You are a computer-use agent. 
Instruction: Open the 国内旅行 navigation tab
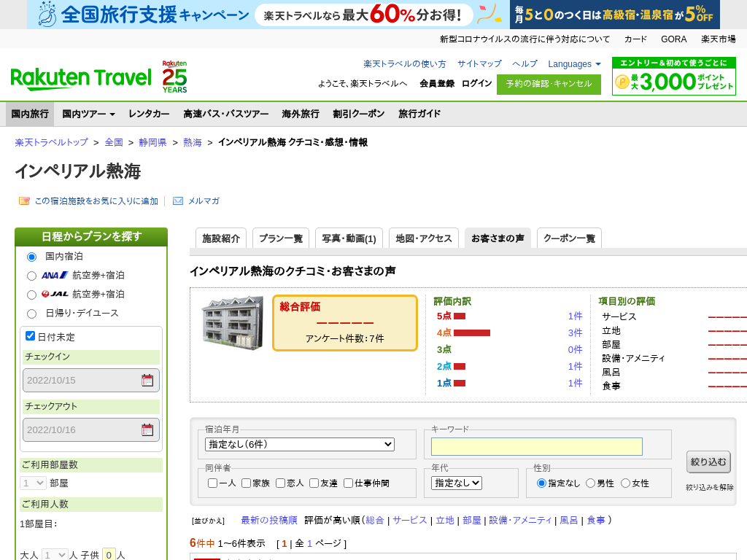click(30, 114)
